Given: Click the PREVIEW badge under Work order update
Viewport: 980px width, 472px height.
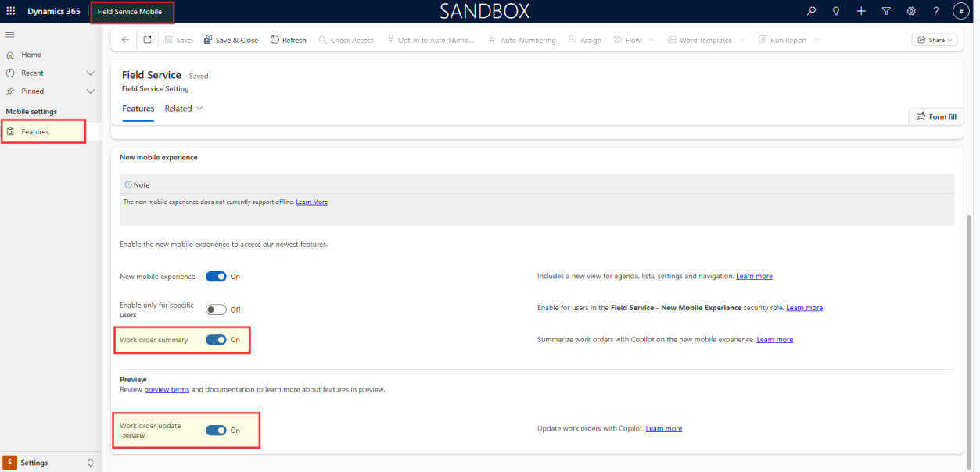Looking at the screenshot, I should coord(133,436).
